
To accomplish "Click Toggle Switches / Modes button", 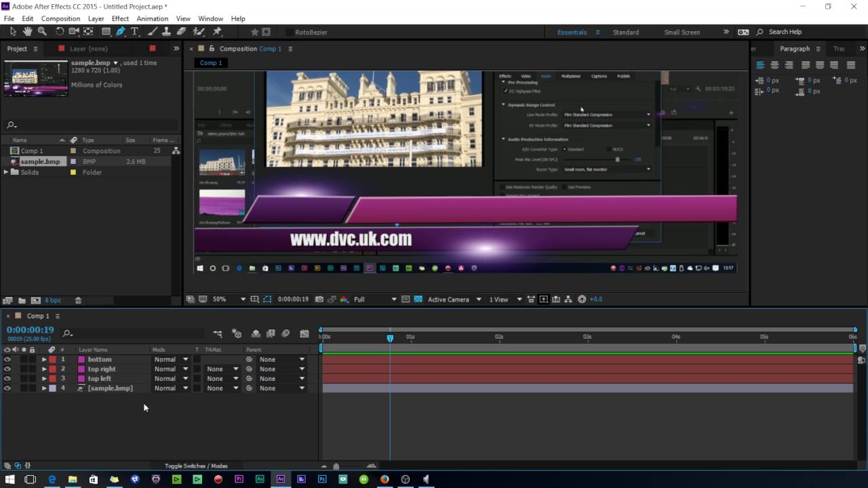I will (196, 466).
